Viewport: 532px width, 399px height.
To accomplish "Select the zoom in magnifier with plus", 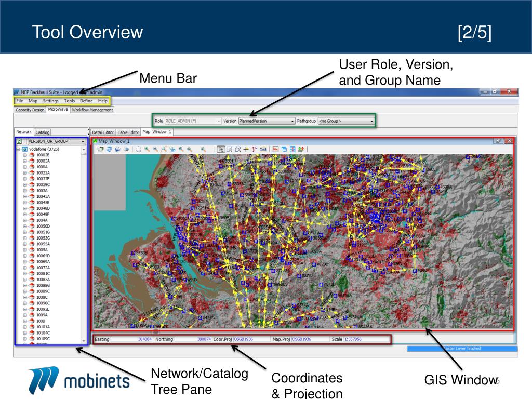I will coord(147,149).
